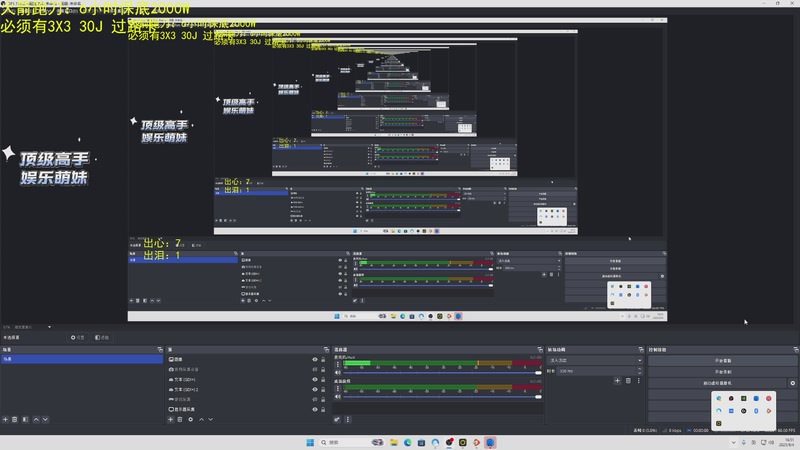Screen dimensions: 800x450
Task: Remove transition using the trash icon
Action: point(628,381)
